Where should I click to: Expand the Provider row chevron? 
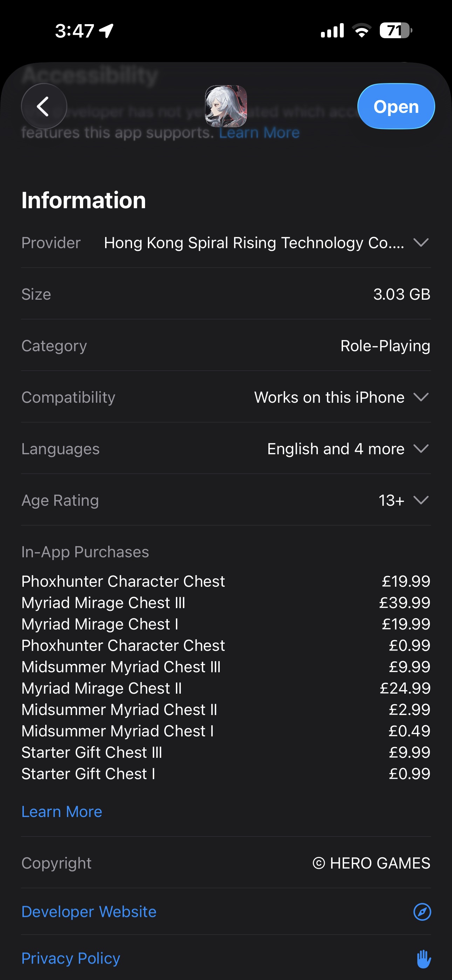[x=421, y=242]
